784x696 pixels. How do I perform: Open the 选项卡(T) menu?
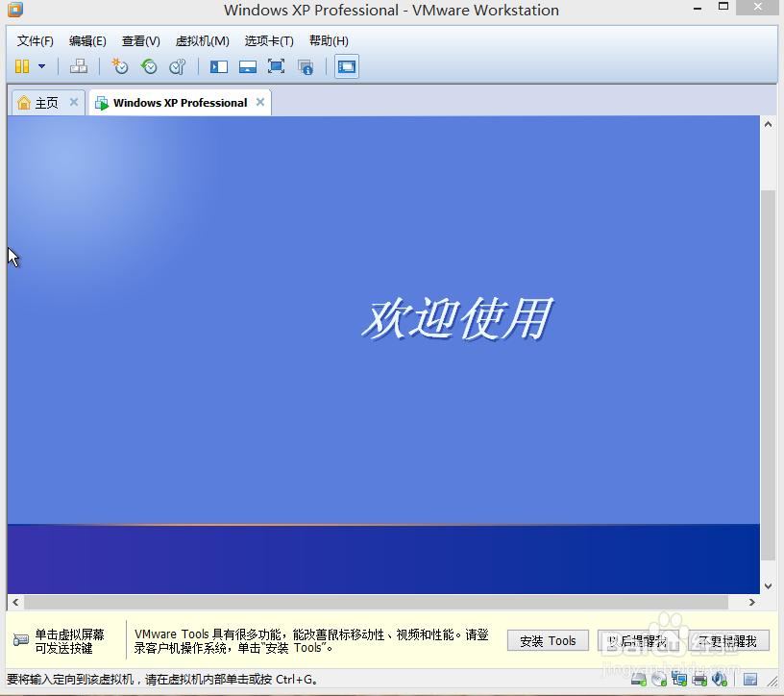[x=269, y=41]
